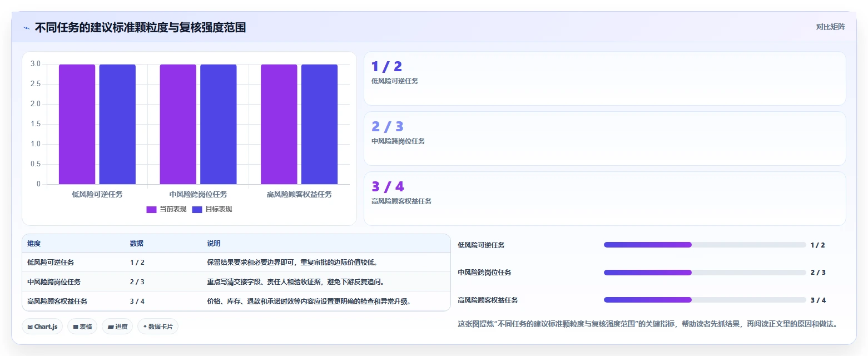Click the purple 高风险顾客权益任务 chart bar
This screenshot has width=868, height=356.
click(279, 124)
